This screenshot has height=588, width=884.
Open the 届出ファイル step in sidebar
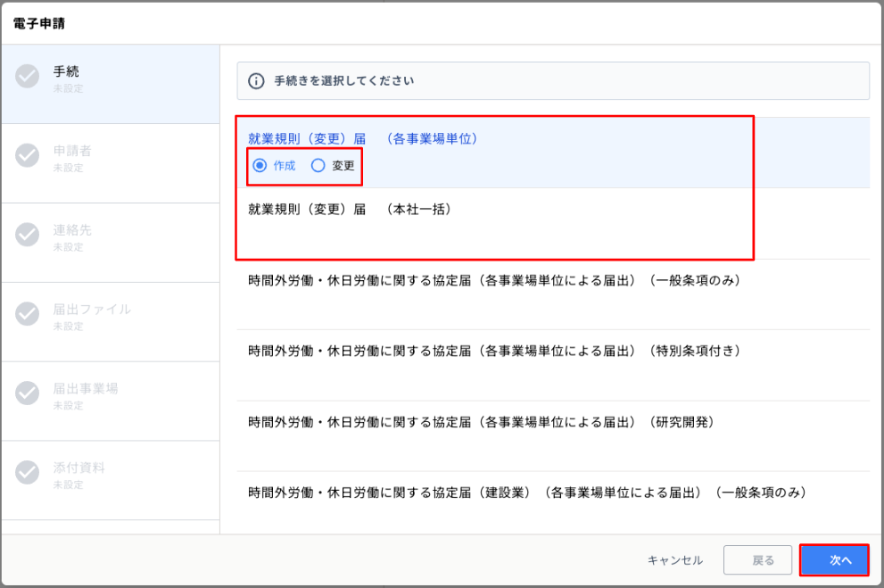(x=111, y=322)
